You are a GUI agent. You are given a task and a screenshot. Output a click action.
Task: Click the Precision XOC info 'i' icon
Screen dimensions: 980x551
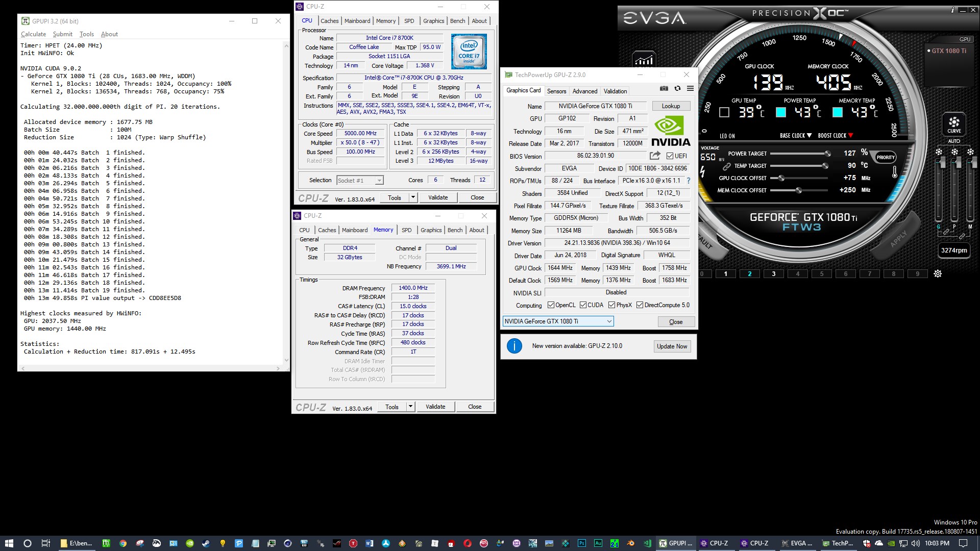pos(952,10)
